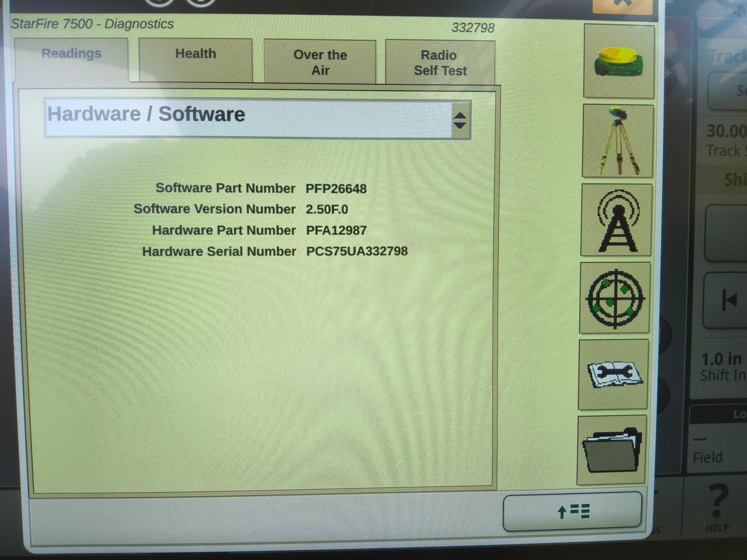Click the return-to-menu arrow list button
The height and width of the screenshot is (560, 747).
click(x=573, y=512)
